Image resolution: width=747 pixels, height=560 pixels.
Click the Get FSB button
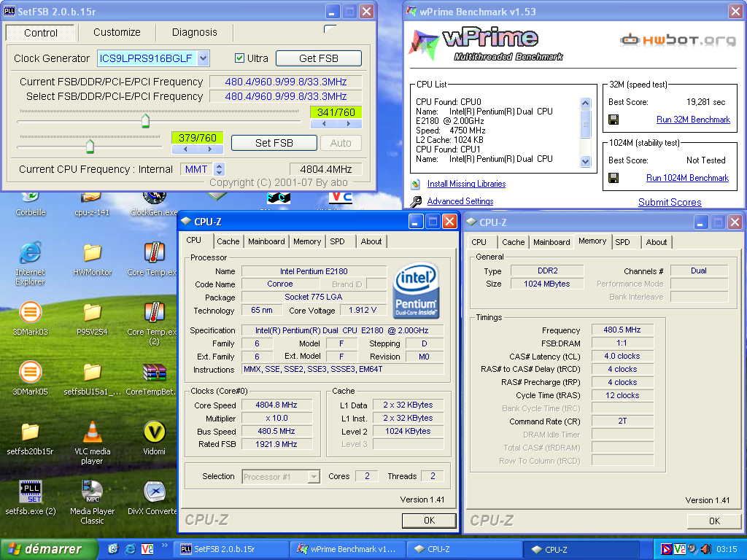pos(319,58)
